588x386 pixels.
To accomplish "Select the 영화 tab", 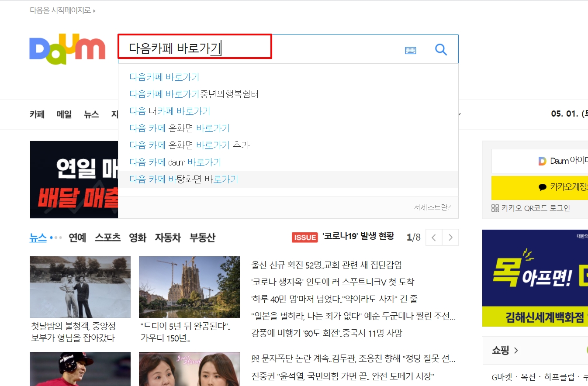I will coord(137,238).
